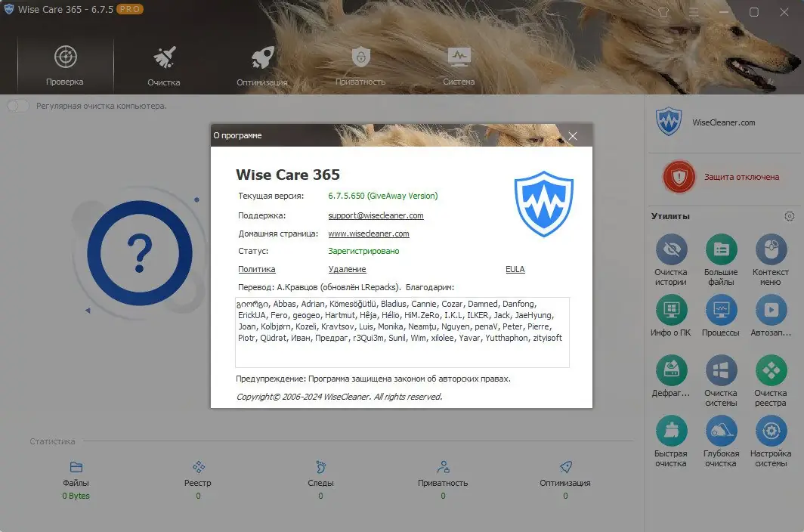The image size is (804, 532).
Task: Close the О программе dialog
Action: (573, 136)
